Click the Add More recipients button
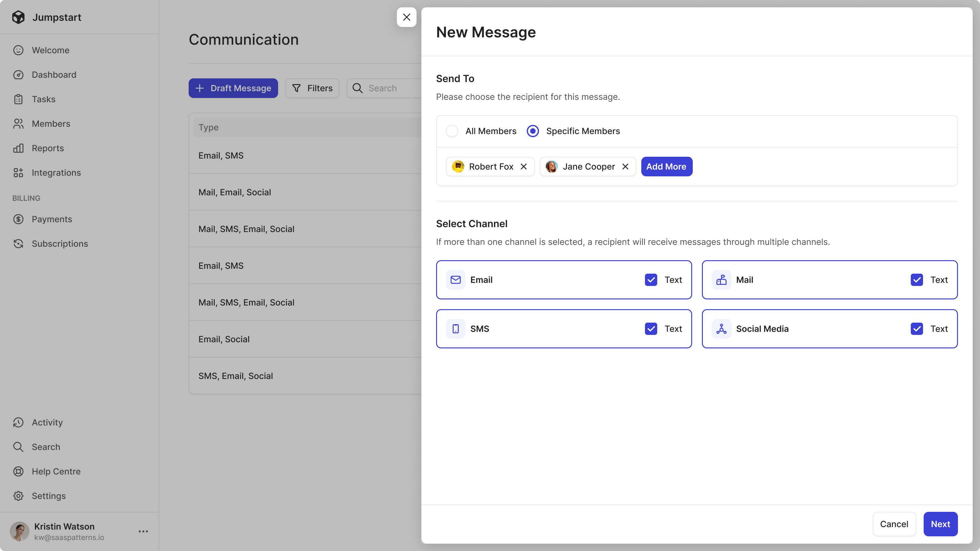The width and height of the screenshot is (980, 551). pos(666,166)
